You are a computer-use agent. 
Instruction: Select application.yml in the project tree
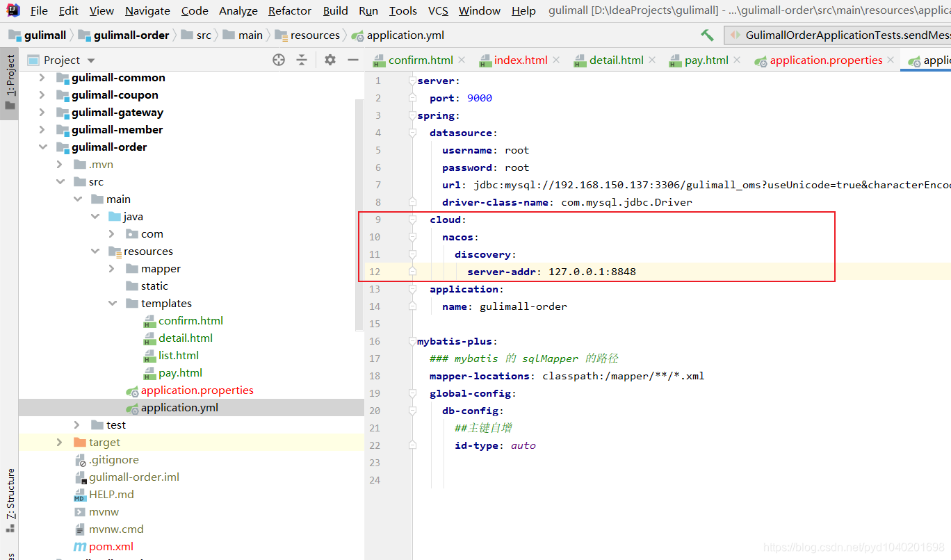point(179,407)
